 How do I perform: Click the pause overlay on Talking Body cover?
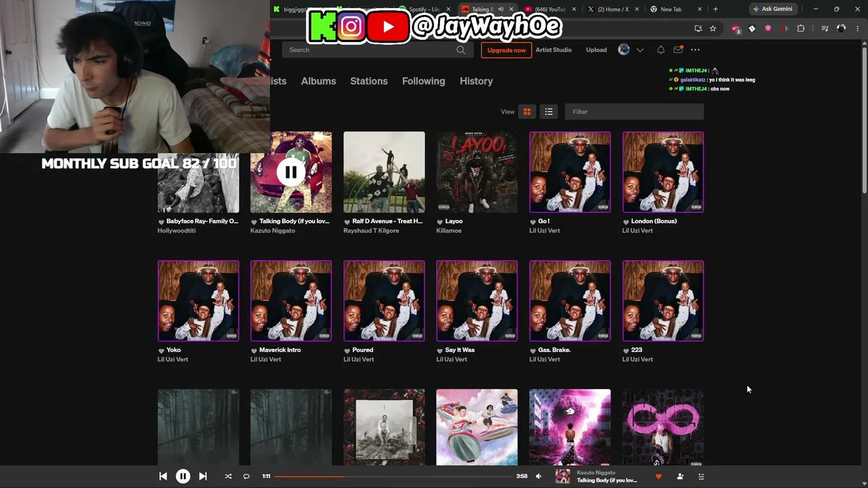pyautogui.click(x=291, y=172)
